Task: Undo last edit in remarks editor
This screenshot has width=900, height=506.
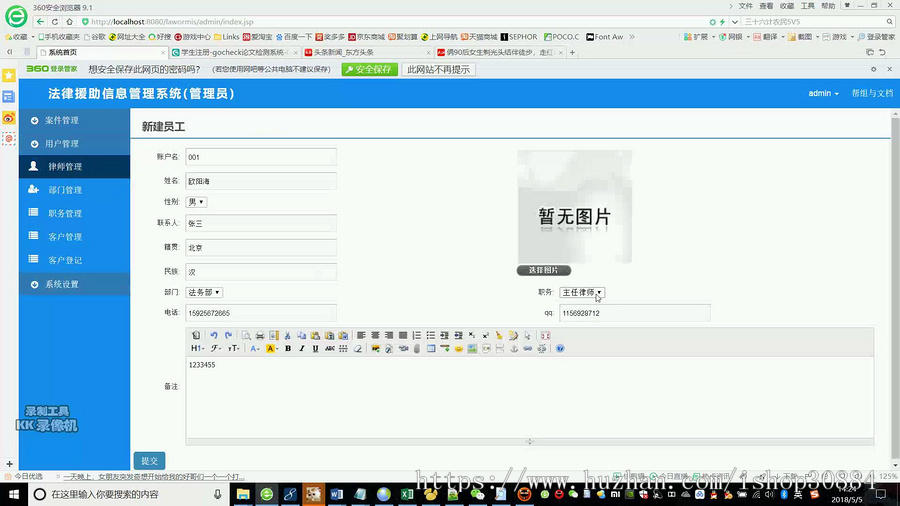Action: tap(214, 335)
